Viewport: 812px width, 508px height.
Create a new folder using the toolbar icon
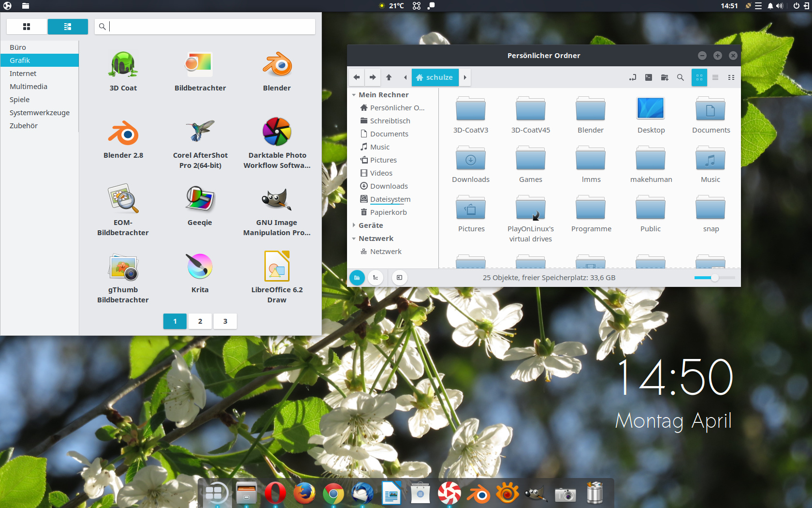tap(664, 77)
